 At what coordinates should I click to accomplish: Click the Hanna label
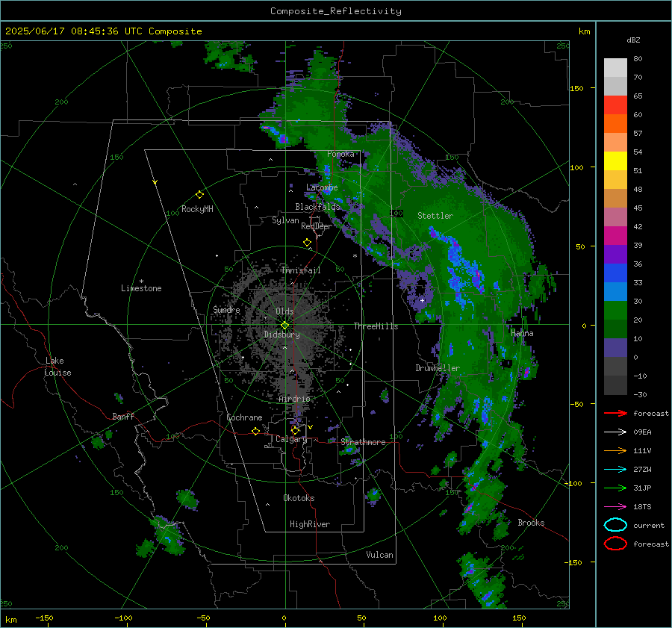522,333
